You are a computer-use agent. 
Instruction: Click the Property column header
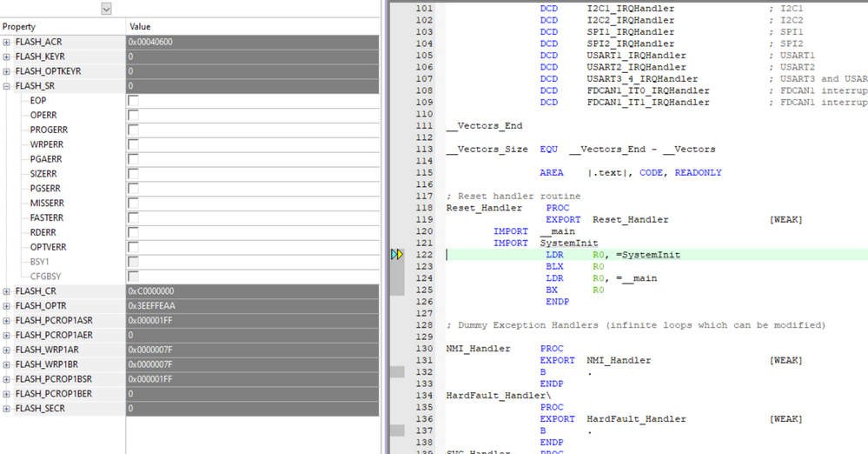click(x=63, y=27)
